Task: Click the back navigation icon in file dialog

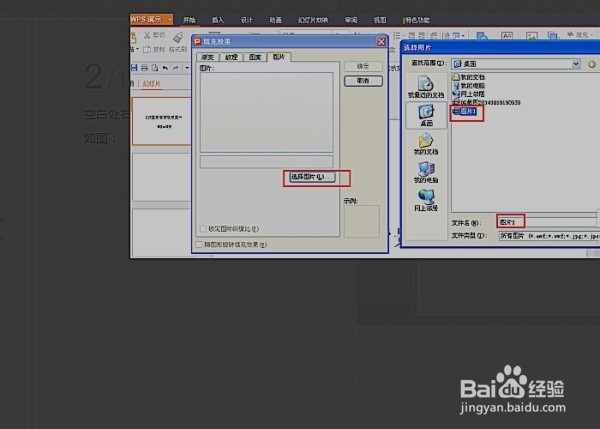Action: click(x=592, y=64)
